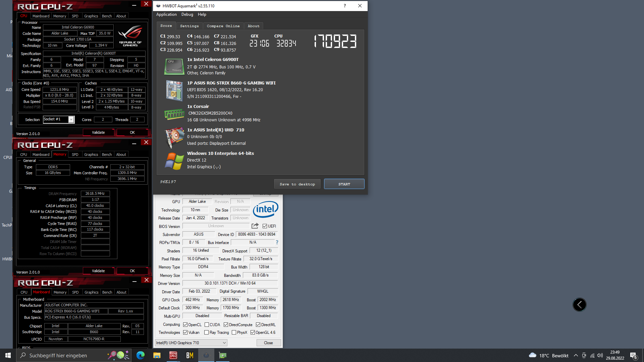The image size is (644, 362).
Task: Open the weather widget in taskbar
Action: 549,355
